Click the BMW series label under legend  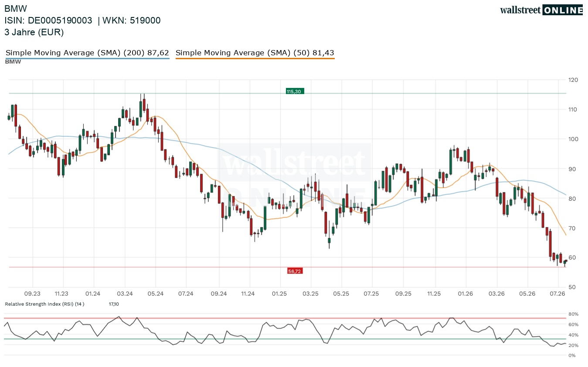[13, 62]
